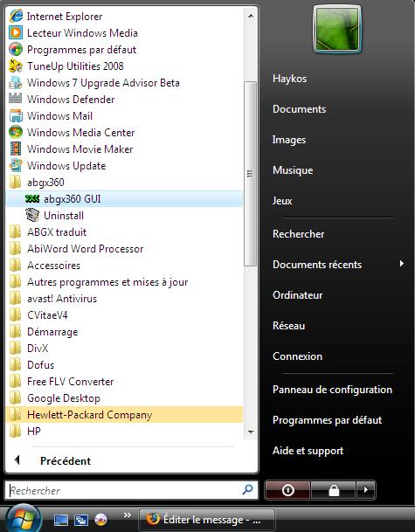This screenshot has height=532, width=415.
Task: Open Internet Explorer from the programs list
Action: [56, 17]
